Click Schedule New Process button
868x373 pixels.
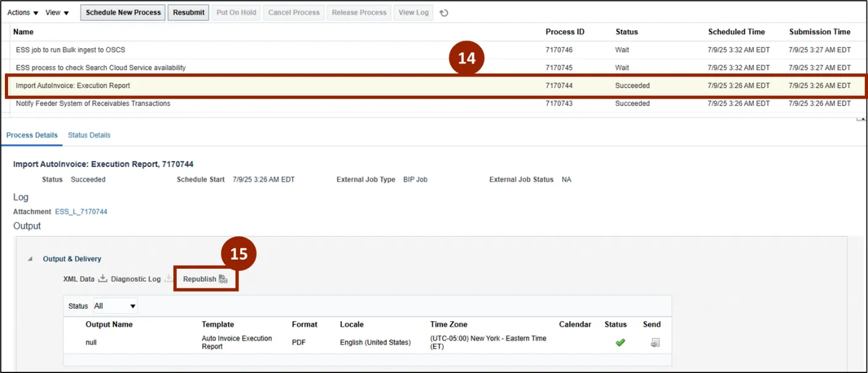pos(123,13)
